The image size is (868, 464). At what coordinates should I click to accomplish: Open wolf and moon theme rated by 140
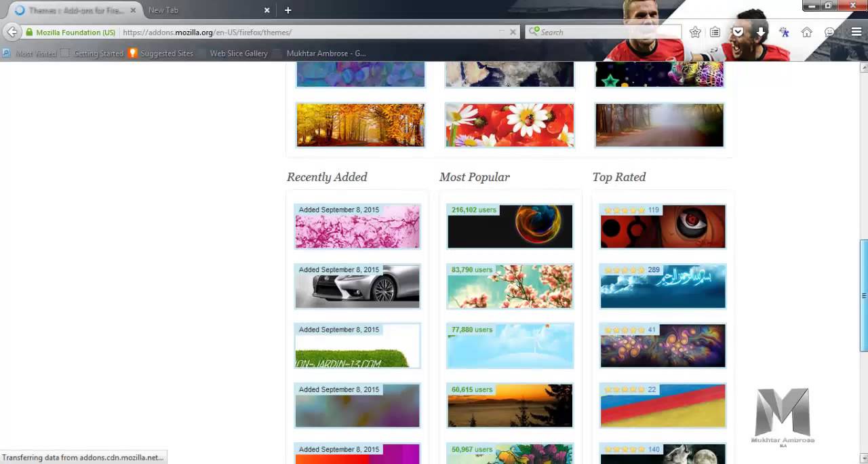click(x=663, y=453)
